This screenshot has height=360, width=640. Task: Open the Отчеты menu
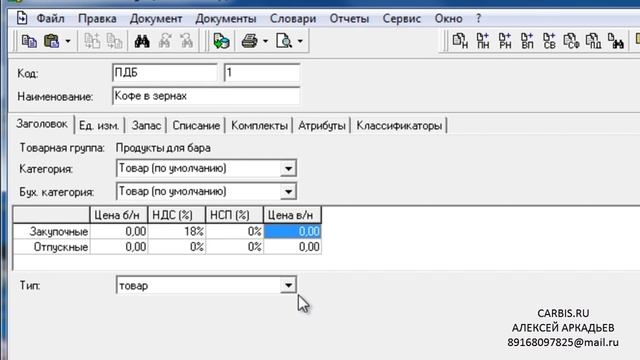[349, 18]
